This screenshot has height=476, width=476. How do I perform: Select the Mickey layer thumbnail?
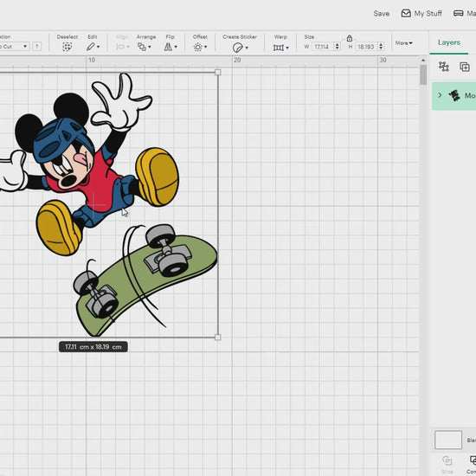pyautogui.click(x=454, y=95)
